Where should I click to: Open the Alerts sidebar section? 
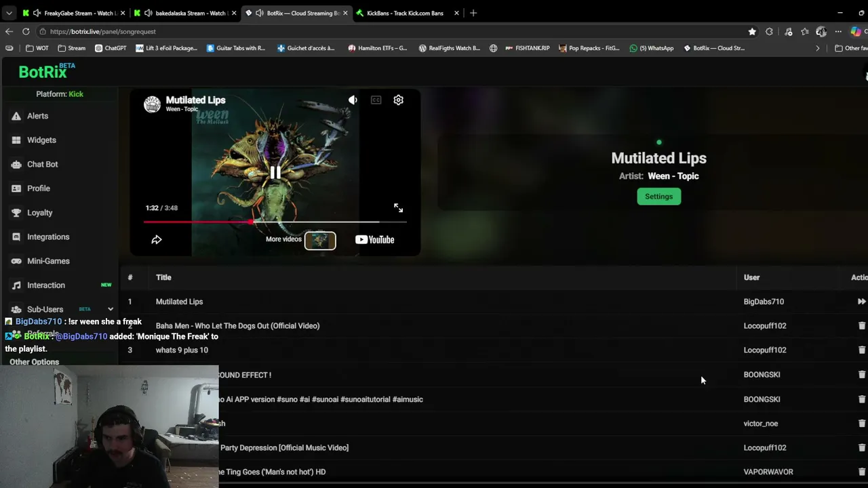[37, 116]
